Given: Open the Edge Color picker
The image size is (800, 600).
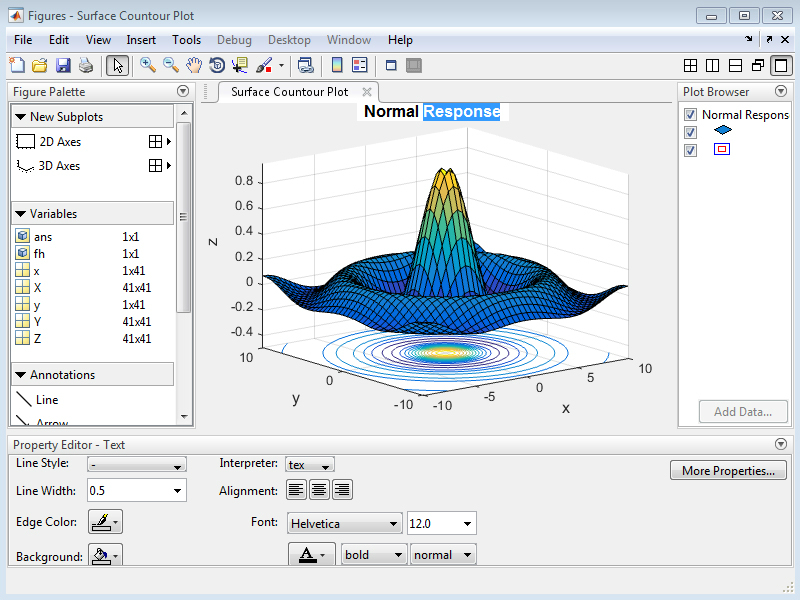Looking at the screenshot, I should 105,521.
